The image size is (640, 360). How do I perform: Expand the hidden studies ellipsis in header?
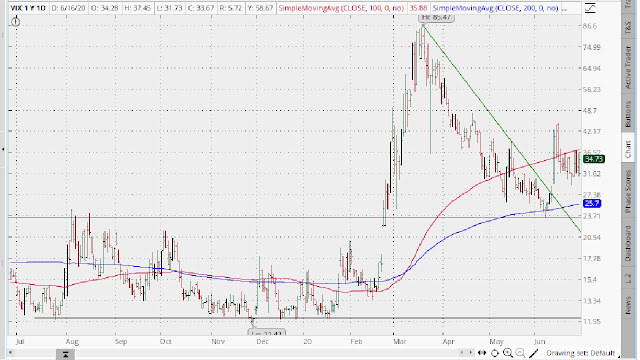point(565,8)
